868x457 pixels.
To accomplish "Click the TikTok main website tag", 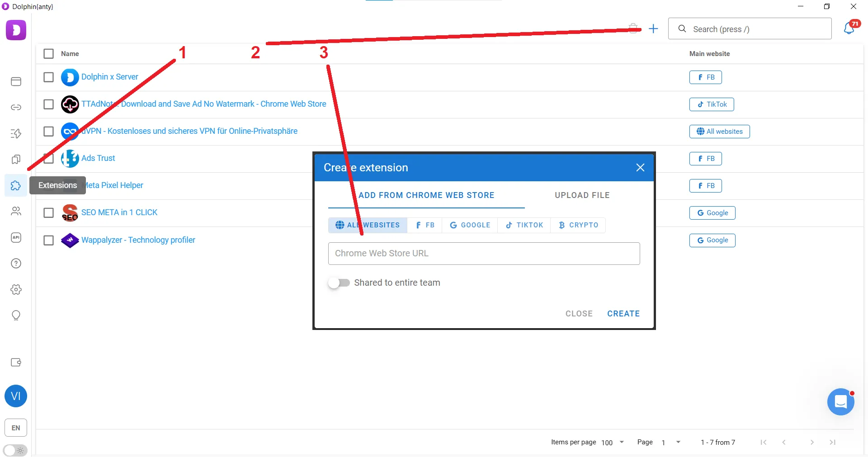I will [x=712, y=104].
